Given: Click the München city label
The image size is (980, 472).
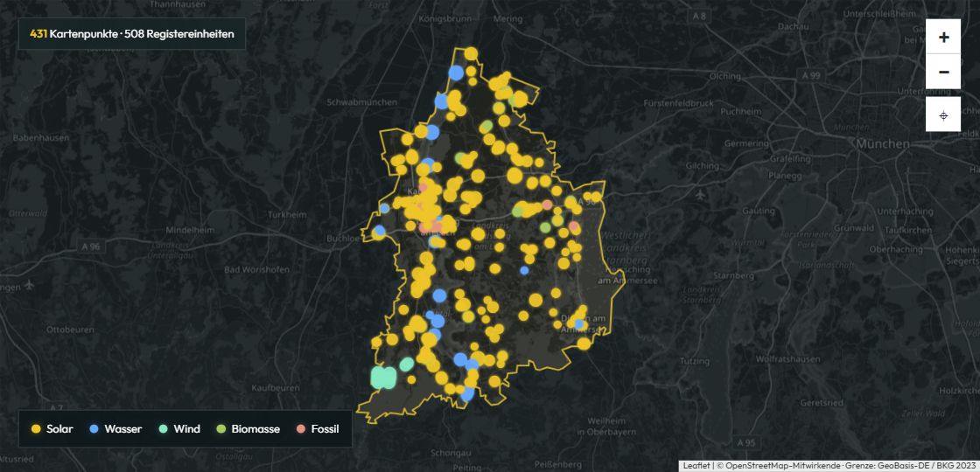Looking at the screenshot, I should [883, 144].
